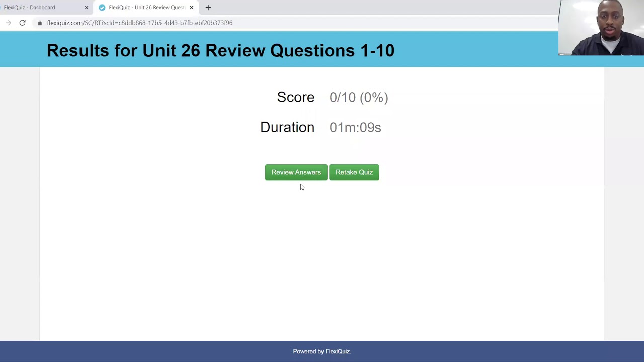Click the webcam video overlay
Image resolution: width=644 pixels, height=362 pixels.
pyautogui.click(x=601, y=28)
